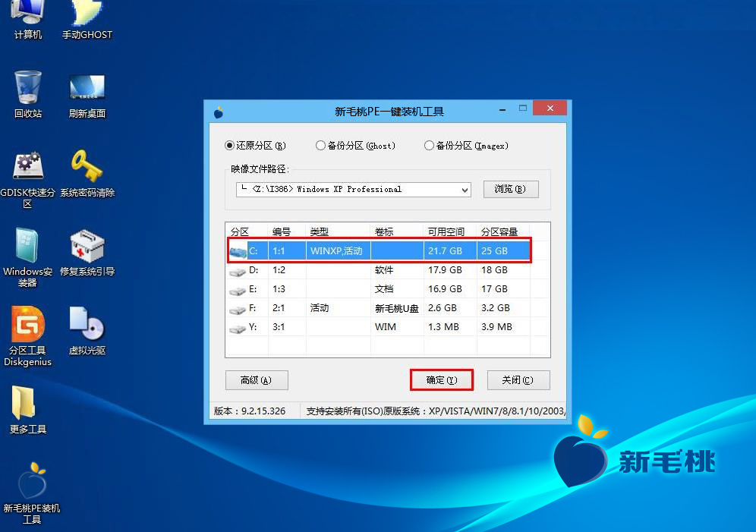Open the 回收站 recycle bin icon
The height and width of the screenshot is (532, 756).
[27, 94]
